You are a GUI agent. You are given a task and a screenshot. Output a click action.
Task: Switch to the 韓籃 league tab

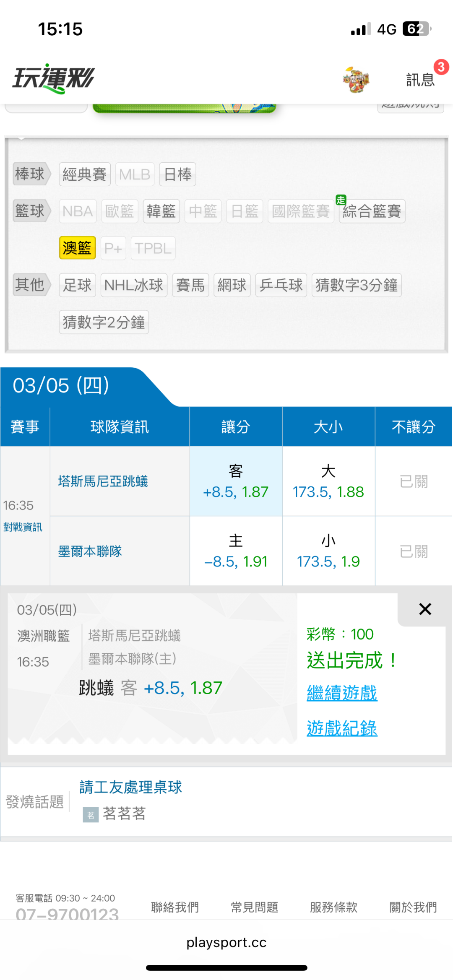pyautogui.click(x=161, y=211)
